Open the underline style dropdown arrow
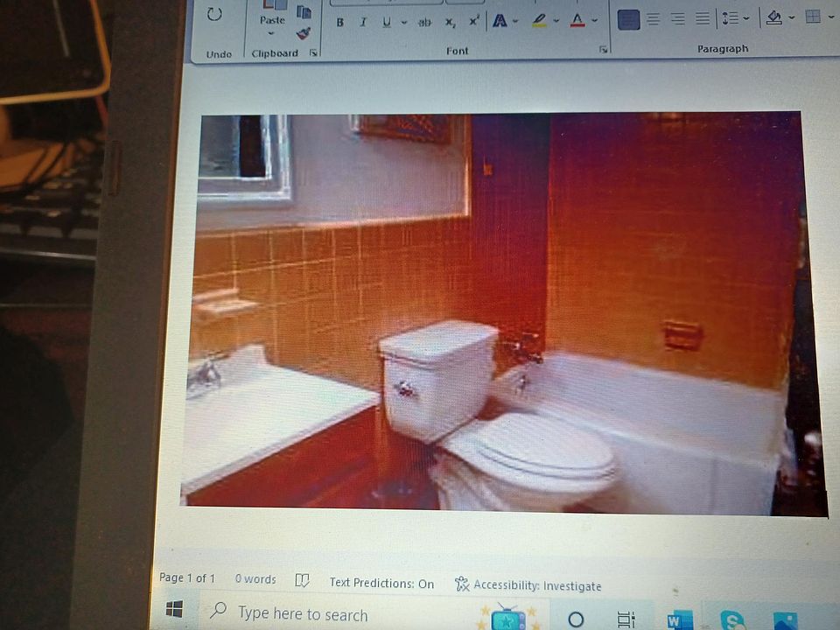The width and height of the screenshot is (840, 630). coord(403,23)
